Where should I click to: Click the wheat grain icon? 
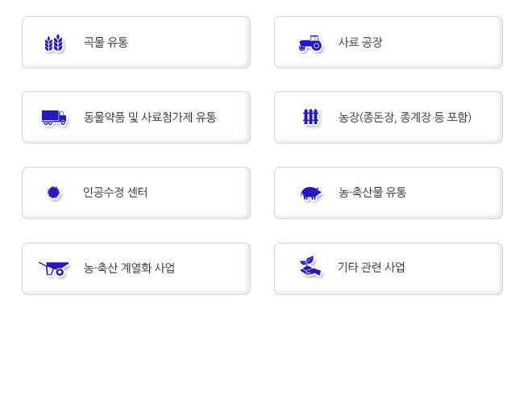click(x=54, y=43)
